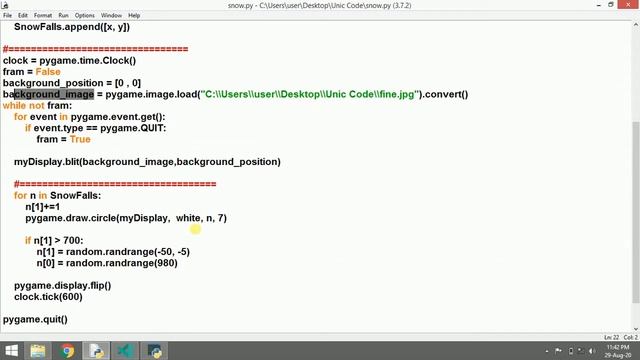Restore down the snow.py window
Viewport: 640px width, 360px height.
(611, 5)
